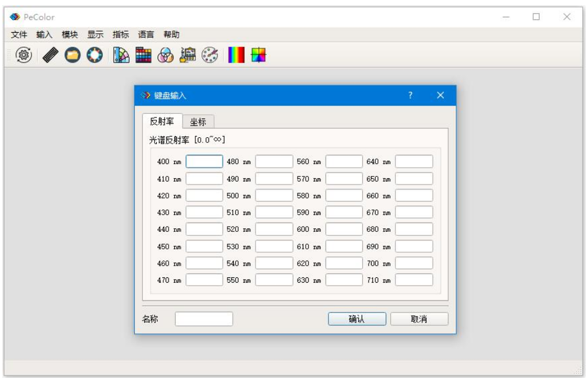Open the 显示 menu

click(95, 34)
